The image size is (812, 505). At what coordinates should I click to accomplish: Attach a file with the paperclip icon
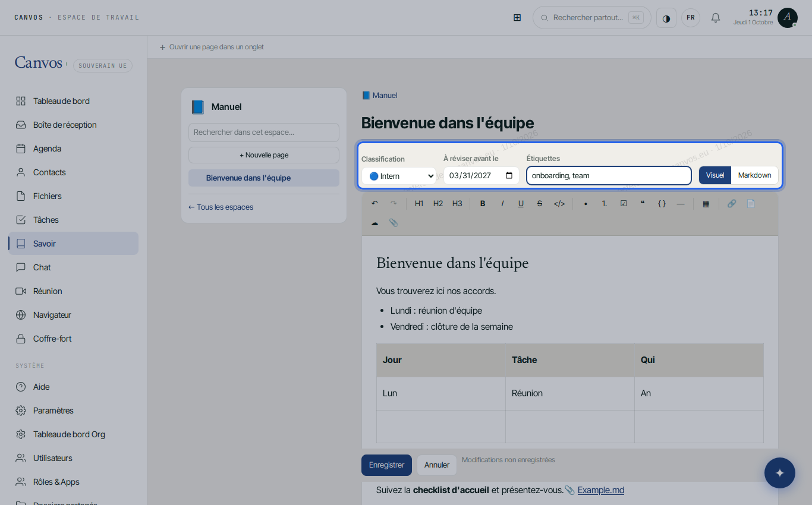tap(394, 223)
